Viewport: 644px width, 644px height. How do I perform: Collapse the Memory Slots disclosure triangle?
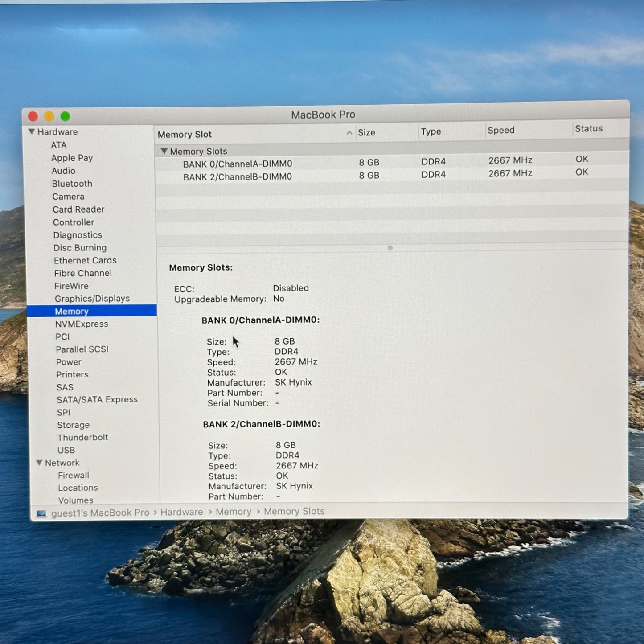164,152
